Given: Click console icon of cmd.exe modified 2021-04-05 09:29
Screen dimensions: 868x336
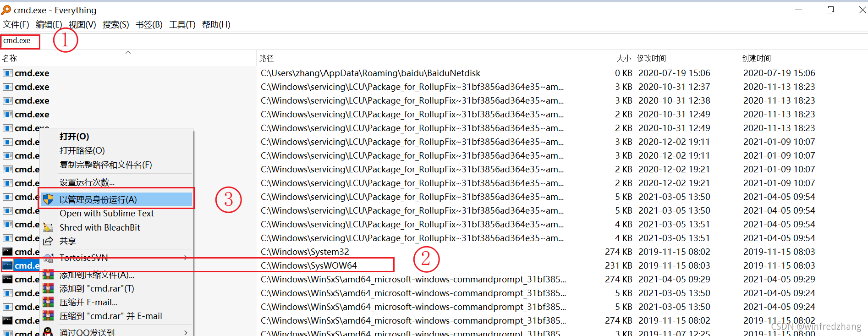Looking at the screenshot, I should click(7, 279).
